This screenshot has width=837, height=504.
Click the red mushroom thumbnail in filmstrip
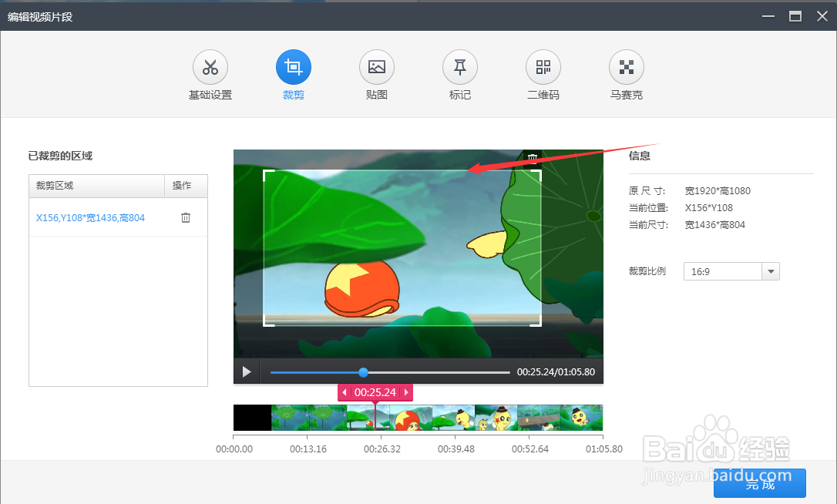pyautogui.click(x=411, y=418)
